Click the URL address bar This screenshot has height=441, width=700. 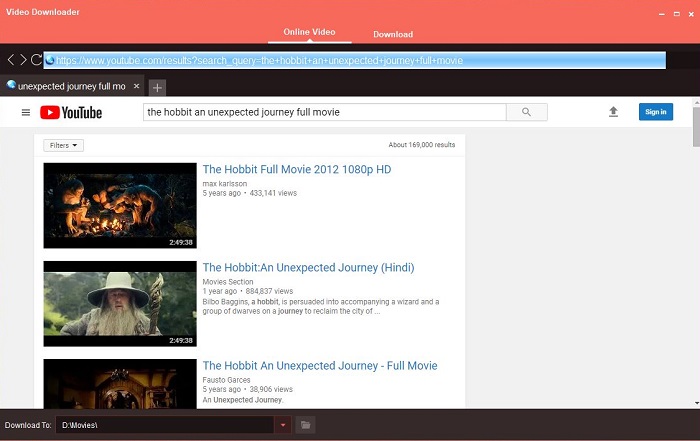pos(360,60)
